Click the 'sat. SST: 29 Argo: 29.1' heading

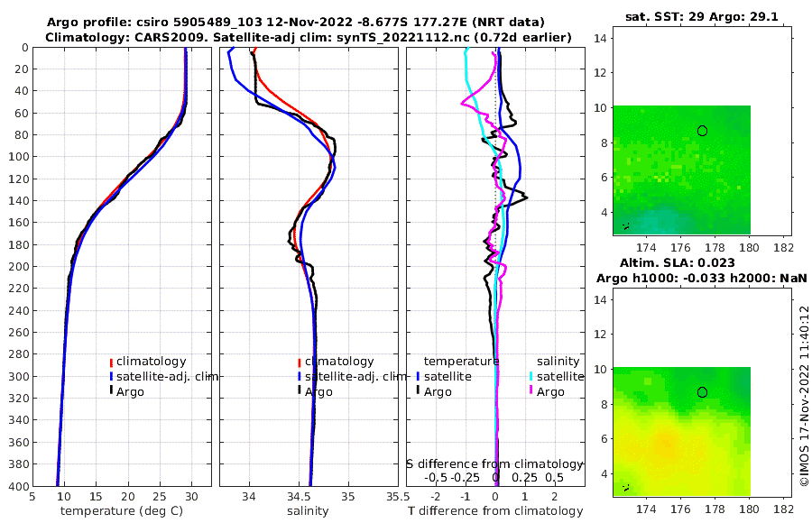pyautogui.click(x=702, y=16)
